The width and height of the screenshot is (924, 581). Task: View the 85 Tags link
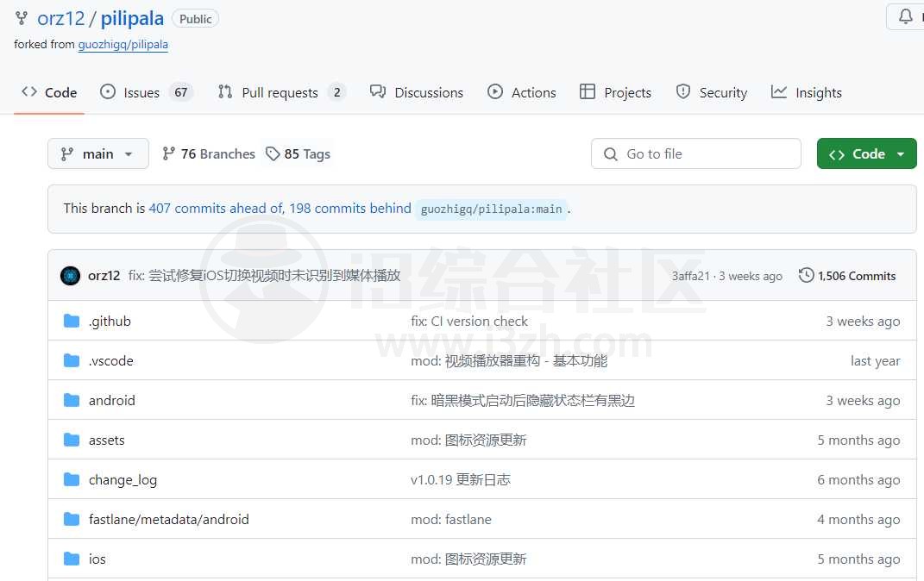(x=299, y=153)
